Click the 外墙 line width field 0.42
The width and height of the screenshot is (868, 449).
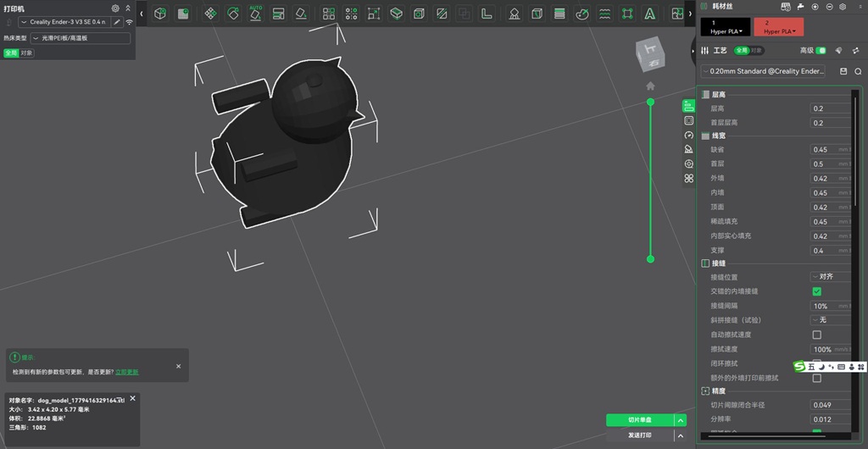click(831, 178)
